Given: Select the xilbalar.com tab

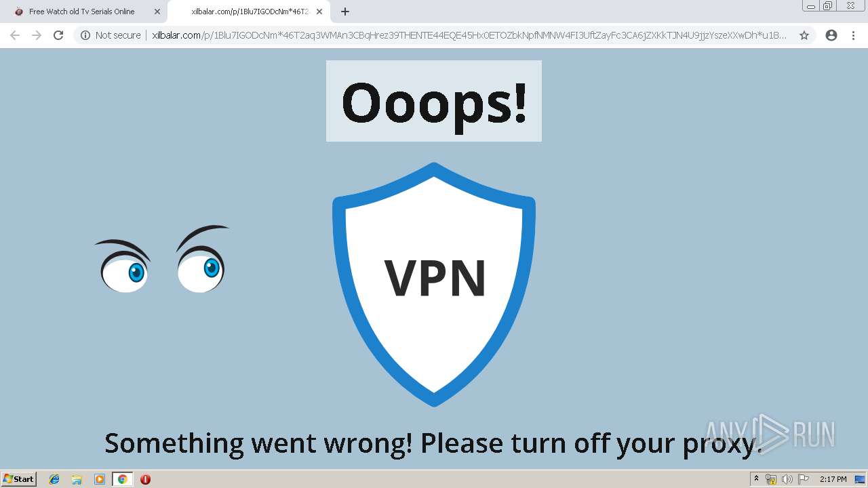Looking at the screenshot, I should pyautogui.click(x=248, y=12).
